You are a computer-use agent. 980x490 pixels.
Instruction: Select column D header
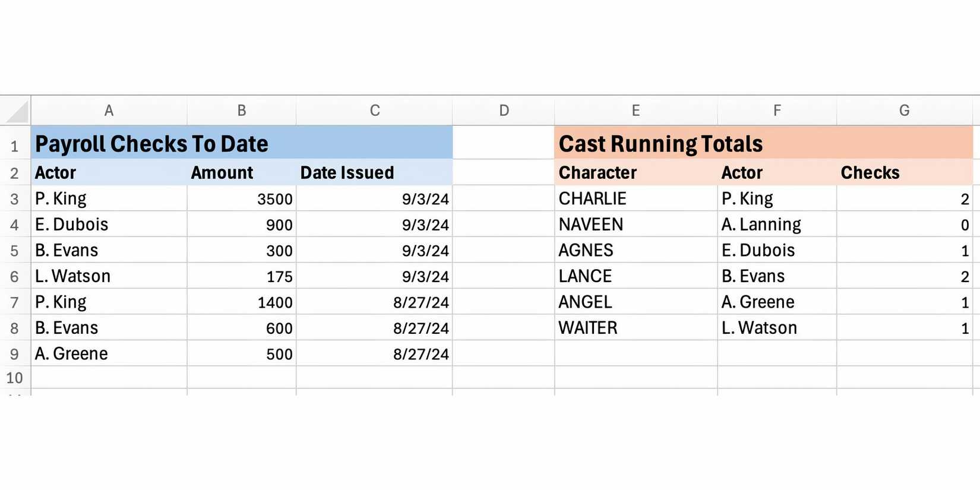click(x=504, y=110)
